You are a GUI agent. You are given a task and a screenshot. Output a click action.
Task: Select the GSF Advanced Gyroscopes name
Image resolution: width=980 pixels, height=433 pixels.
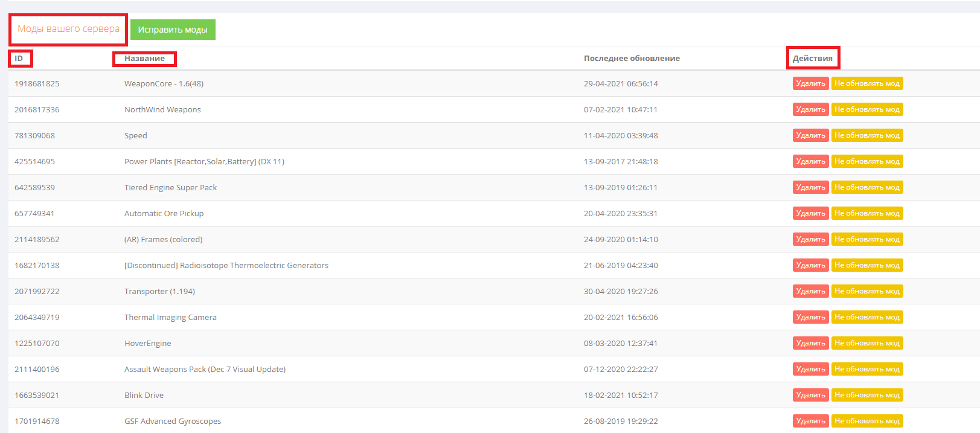[173, 422]
